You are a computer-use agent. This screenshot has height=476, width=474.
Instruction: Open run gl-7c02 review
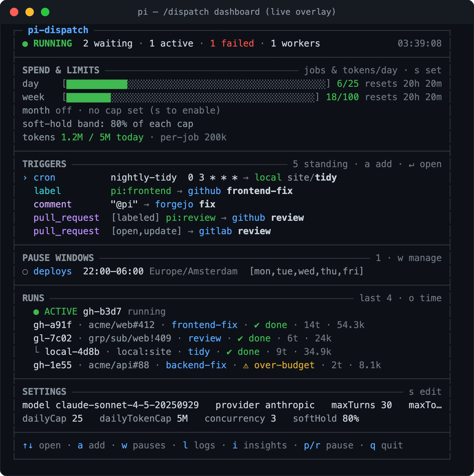coord(182,338)
